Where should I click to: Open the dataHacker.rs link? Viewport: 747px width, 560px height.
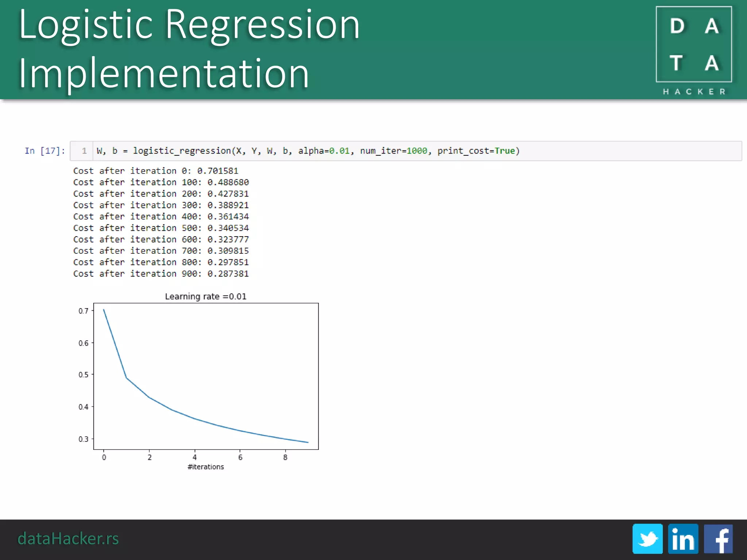pos(68,538)
